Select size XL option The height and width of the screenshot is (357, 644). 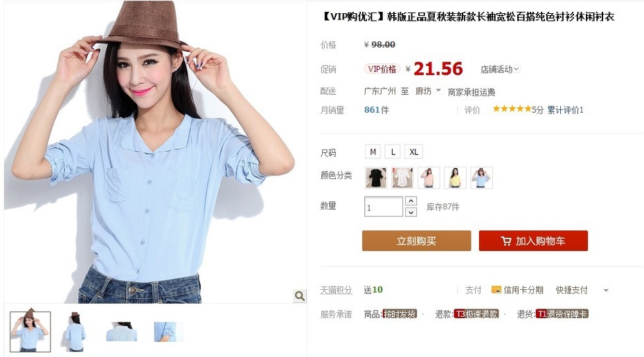coord(413,152)
